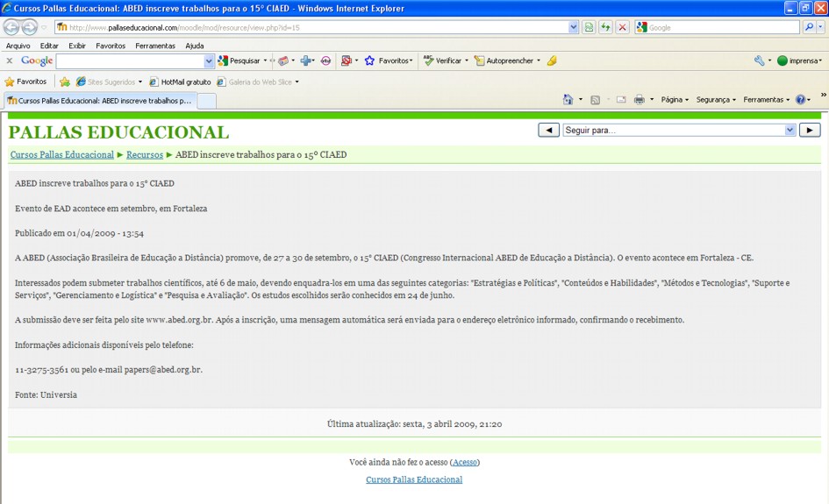Click the Print icon
Image resolution: width=829 pixels, height=504 pixels.
[x=640, y=99]
